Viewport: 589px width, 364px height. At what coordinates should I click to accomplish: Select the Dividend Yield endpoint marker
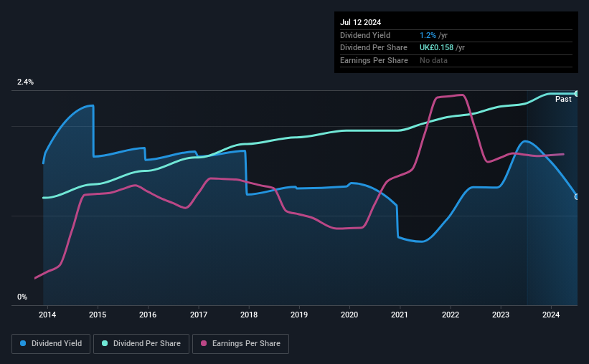click(x=577, y=196)
